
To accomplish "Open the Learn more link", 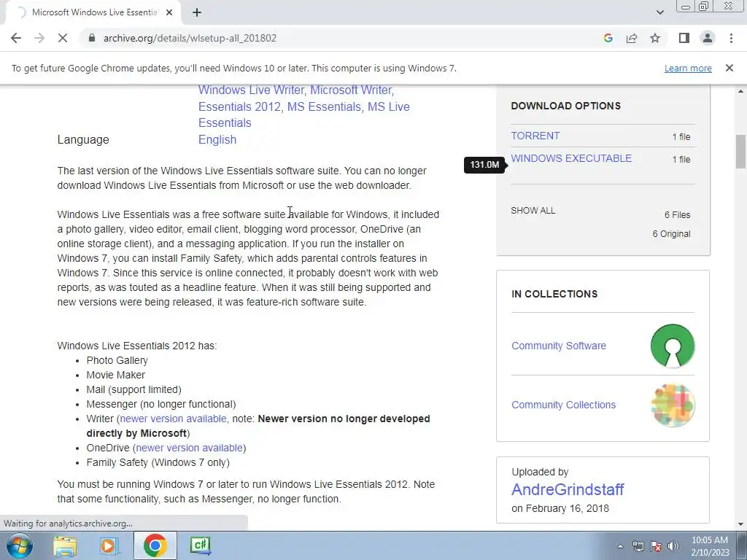I will [688, 68].
